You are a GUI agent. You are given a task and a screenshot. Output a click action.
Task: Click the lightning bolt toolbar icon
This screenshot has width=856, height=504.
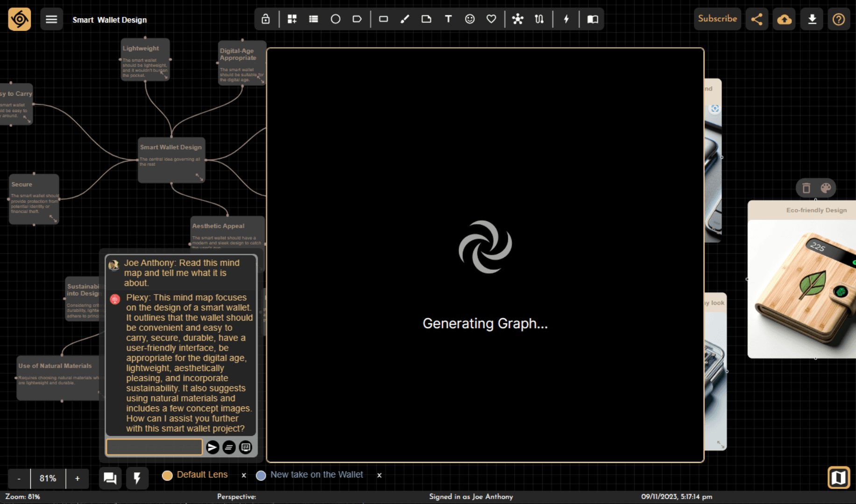(x=566, y=19)
